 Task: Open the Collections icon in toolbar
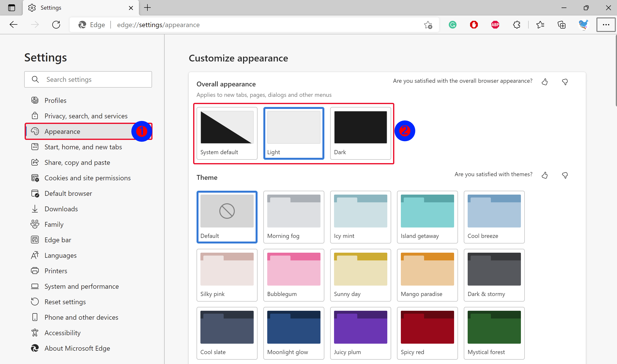click(x=561, y=25)
